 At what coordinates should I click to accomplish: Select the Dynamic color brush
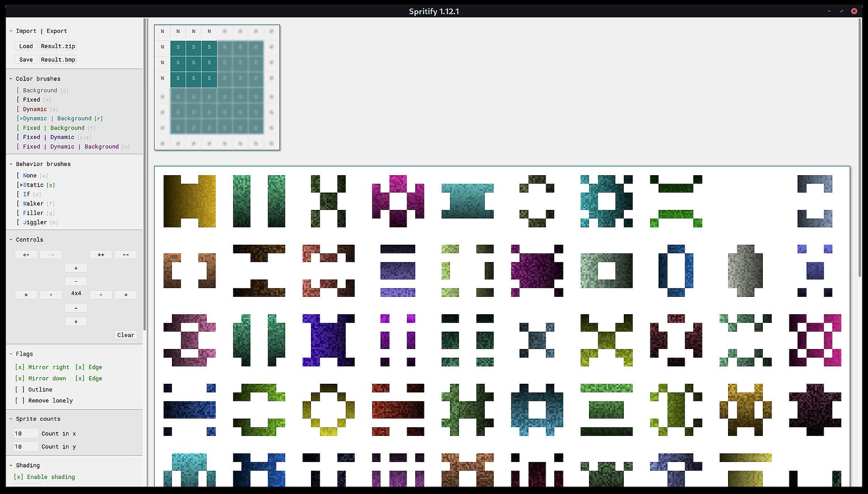pos(37,109)
